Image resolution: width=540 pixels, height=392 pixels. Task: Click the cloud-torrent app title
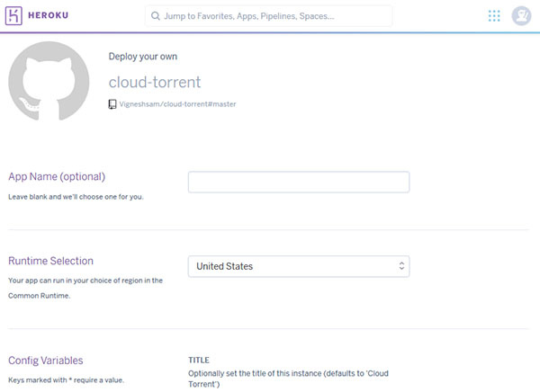click(x=154, y=82)
